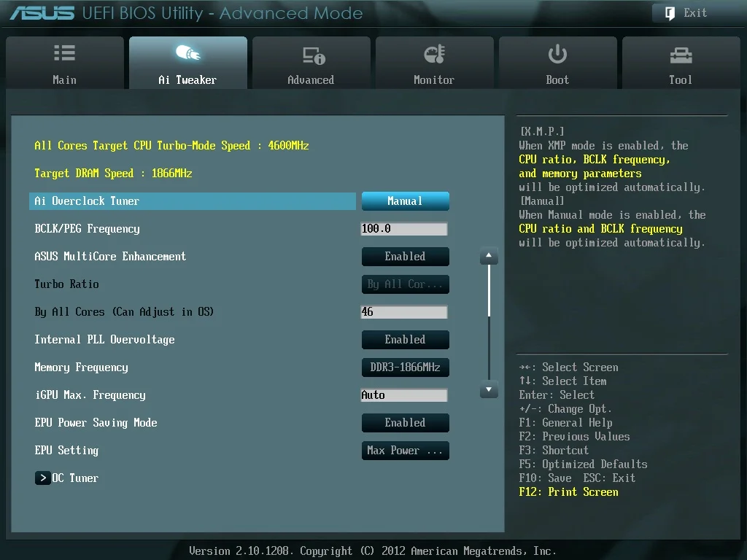Click the Exit text label
This screenshot has width=747, height=560.
[695, 13]
